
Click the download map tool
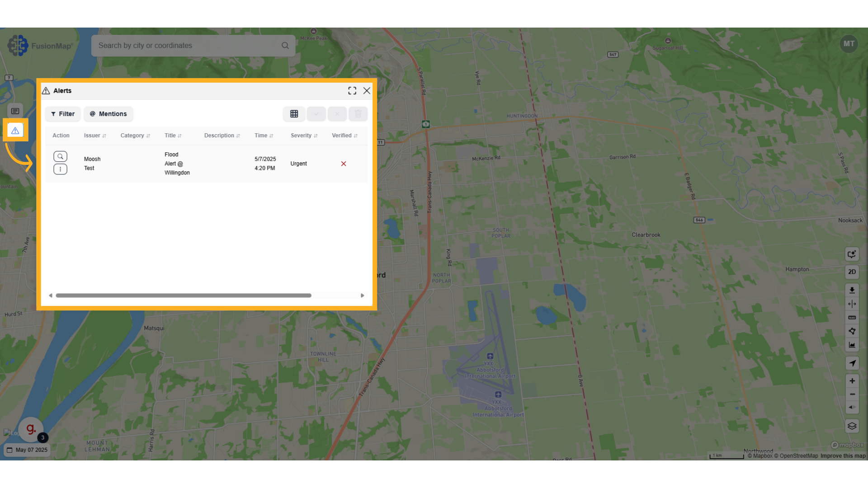(852, 290)
